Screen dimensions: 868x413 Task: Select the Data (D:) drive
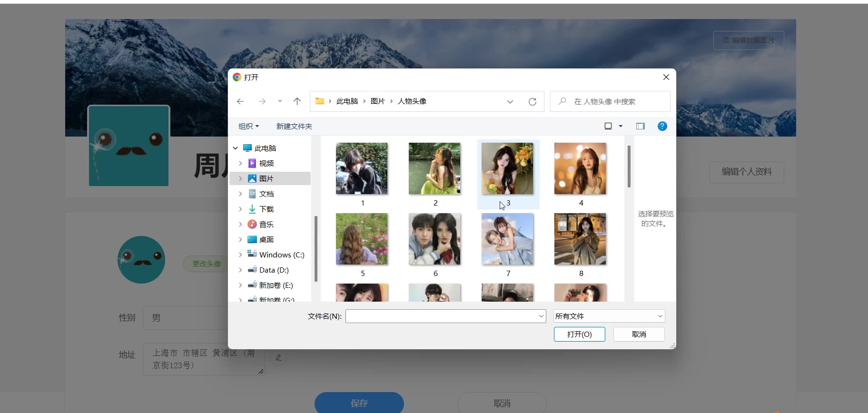pos(274,270)
